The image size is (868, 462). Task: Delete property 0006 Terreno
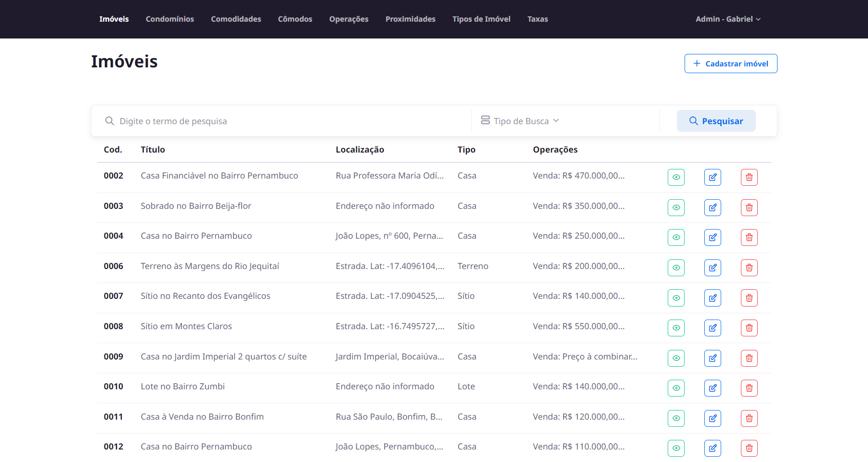[749, 268]
